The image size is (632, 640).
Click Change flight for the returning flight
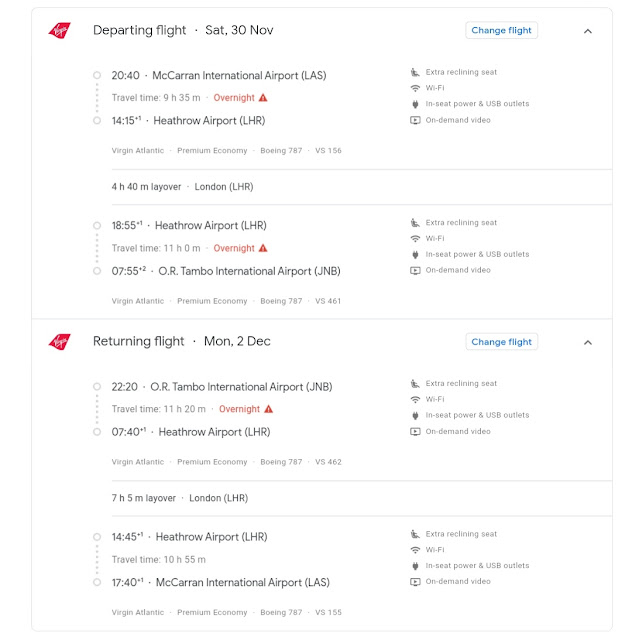(x=501, y=341)
